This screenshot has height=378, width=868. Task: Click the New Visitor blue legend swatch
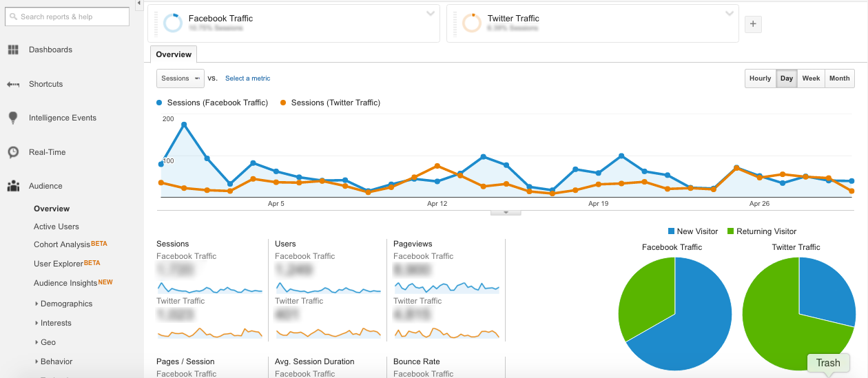(x=671, y=231)
